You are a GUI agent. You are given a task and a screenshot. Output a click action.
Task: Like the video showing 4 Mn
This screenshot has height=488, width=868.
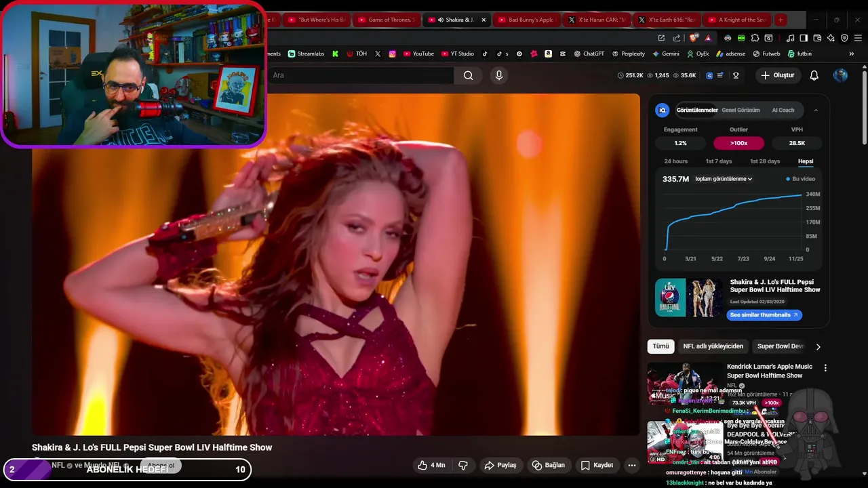point(431,465)
